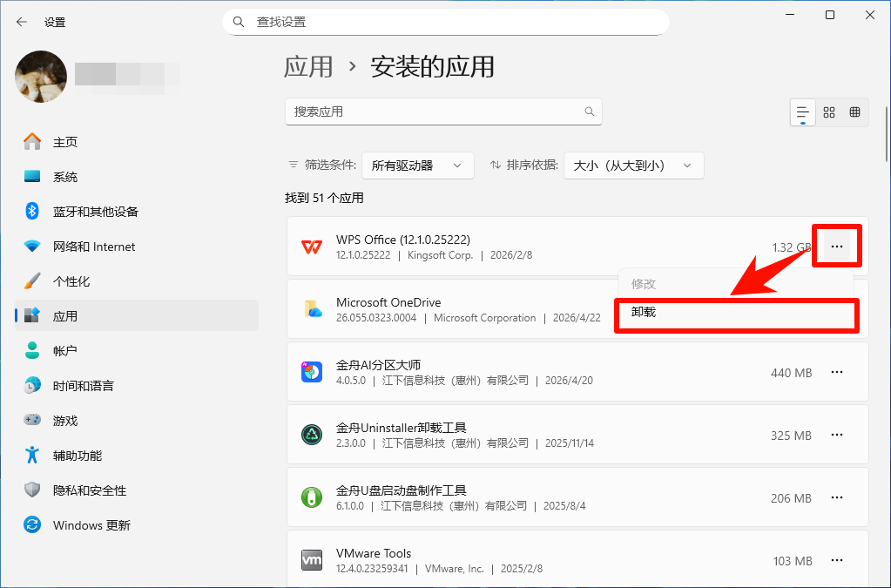
Task: Click the 103 MB size value
Action: 793,561
